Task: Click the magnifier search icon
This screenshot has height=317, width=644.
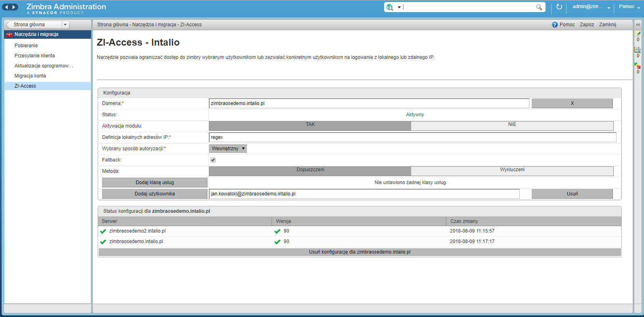Action: click(539, 7)
